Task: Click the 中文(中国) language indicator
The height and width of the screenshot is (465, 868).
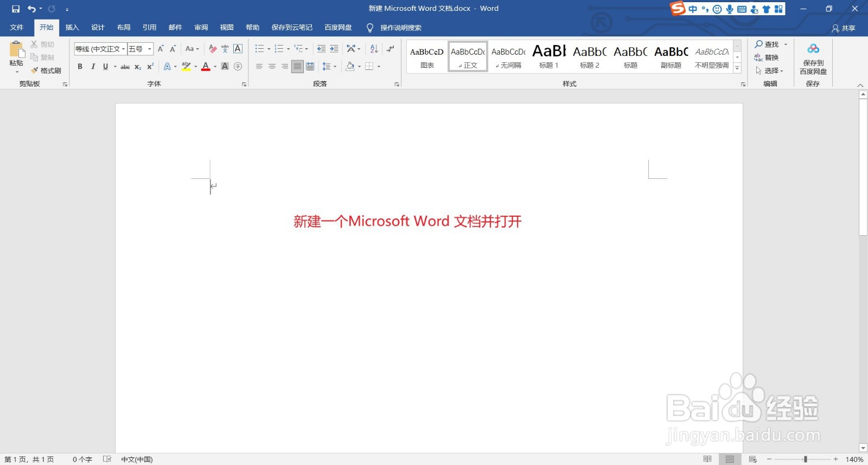Action: pos(137,459)
